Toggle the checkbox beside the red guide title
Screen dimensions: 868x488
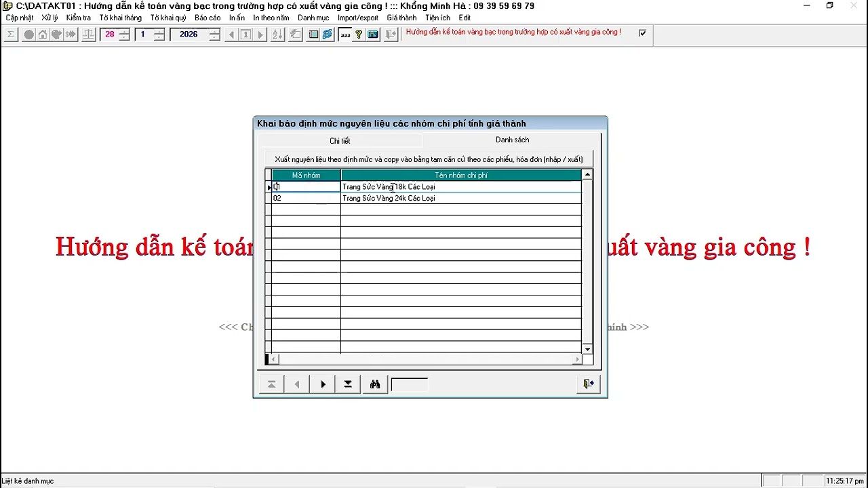pyautogui.click(x=642, y=33)
